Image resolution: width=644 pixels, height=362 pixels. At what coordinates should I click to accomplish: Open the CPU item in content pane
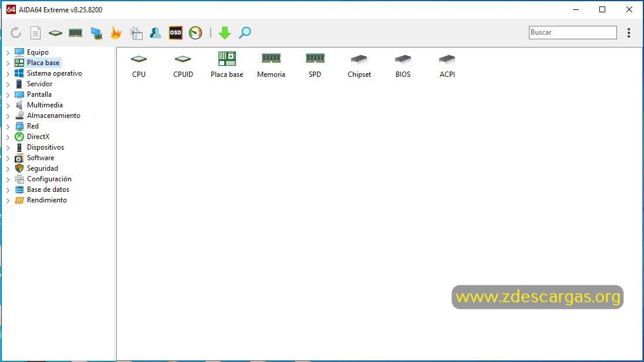[139, 66]
